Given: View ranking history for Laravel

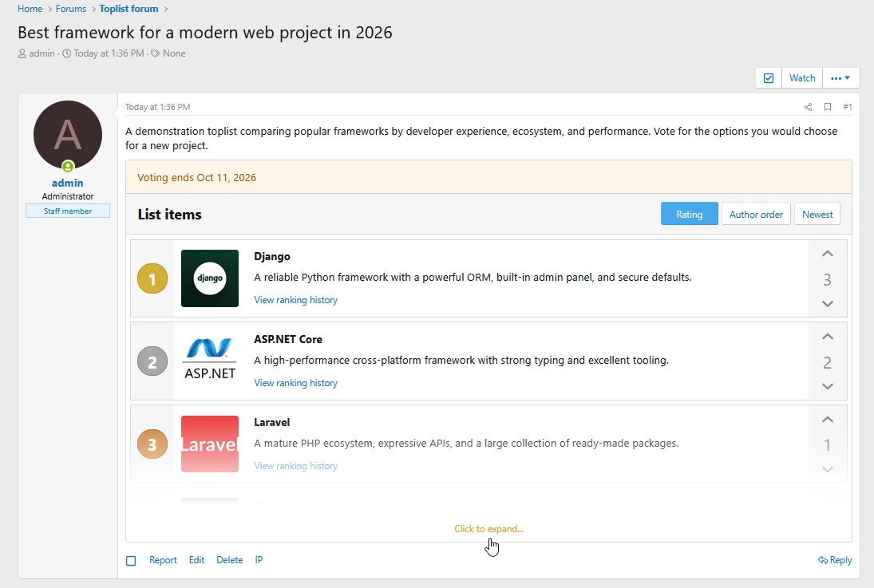Looking at the screenshot, I should pos(296,466).
